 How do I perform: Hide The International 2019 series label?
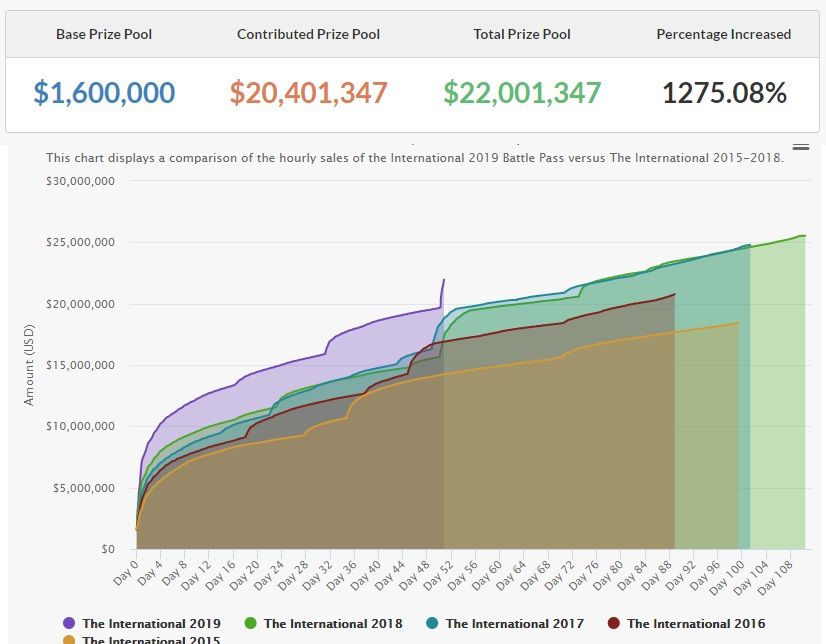click(x=151, y=623)
